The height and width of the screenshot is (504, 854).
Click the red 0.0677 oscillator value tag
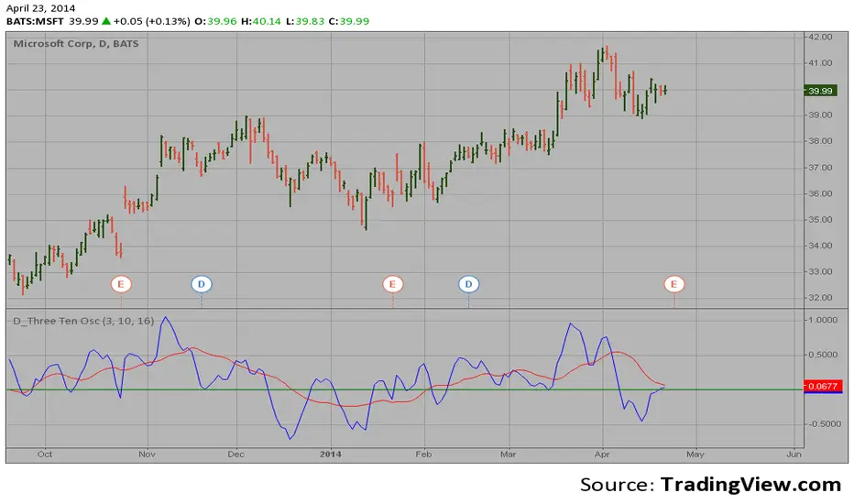[823, 386]
